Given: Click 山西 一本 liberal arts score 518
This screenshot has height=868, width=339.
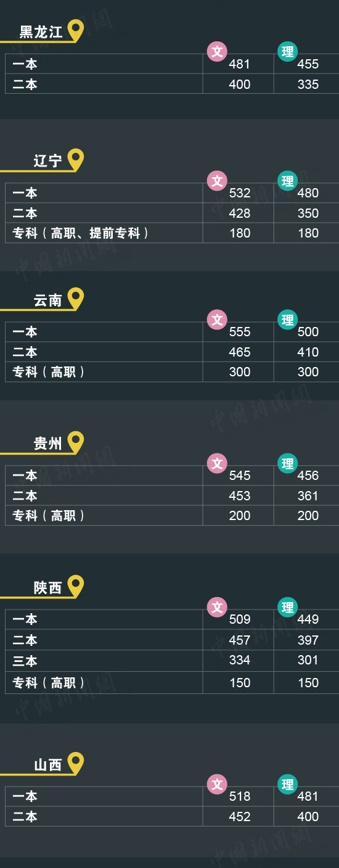Looking at the screenshot, I should 240,796.
